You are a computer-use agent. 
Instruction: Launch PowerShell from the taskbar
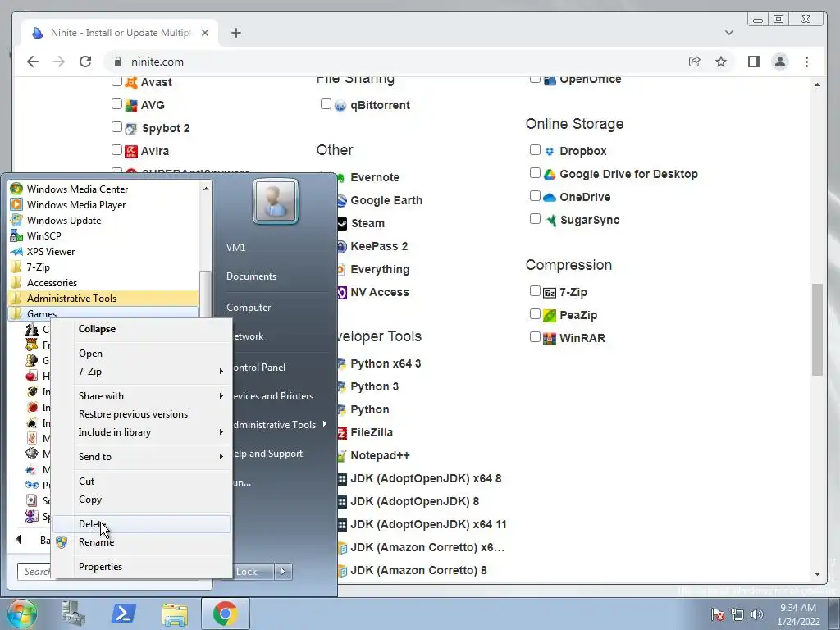pos(123,614)
